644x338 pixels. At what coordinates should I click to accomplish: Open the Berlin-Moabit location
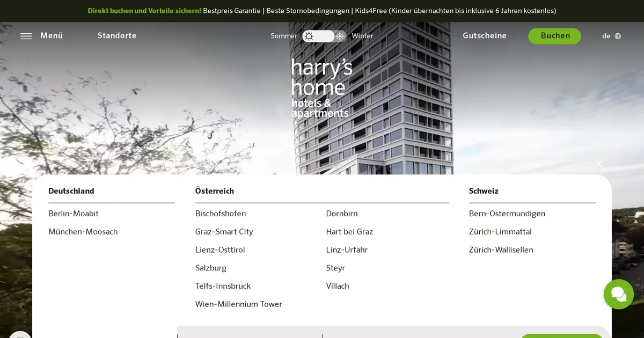pos(74,214)
